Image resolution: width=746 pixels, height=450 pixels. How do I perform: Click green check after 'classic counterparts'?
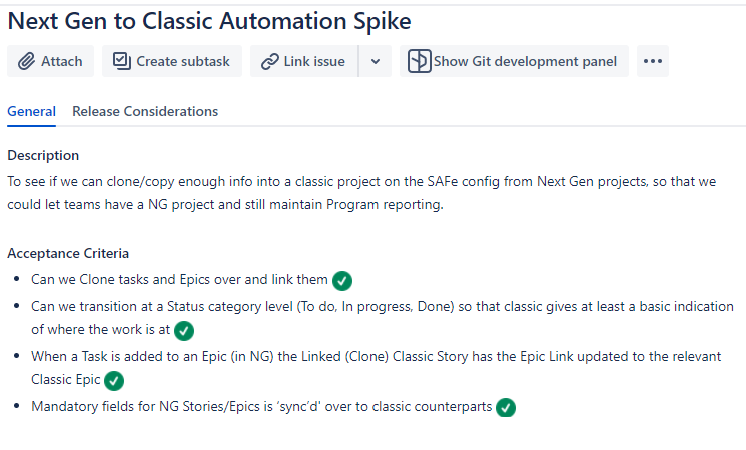[506, 407]
